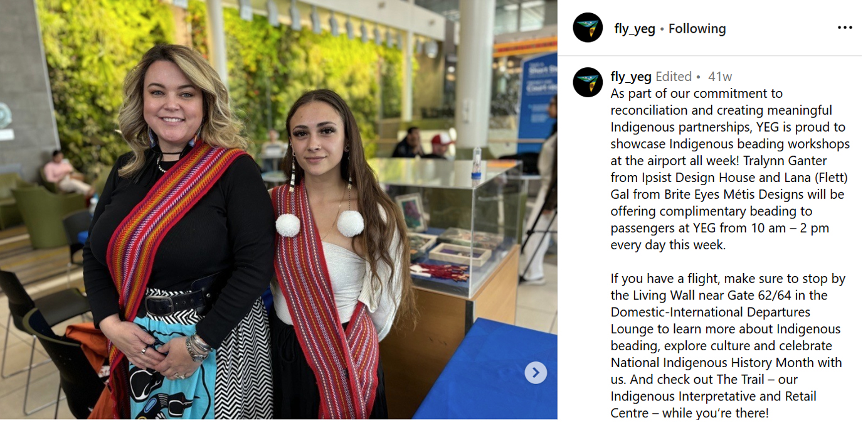Click the Edited label next to fly_yeg

point(674,77)
